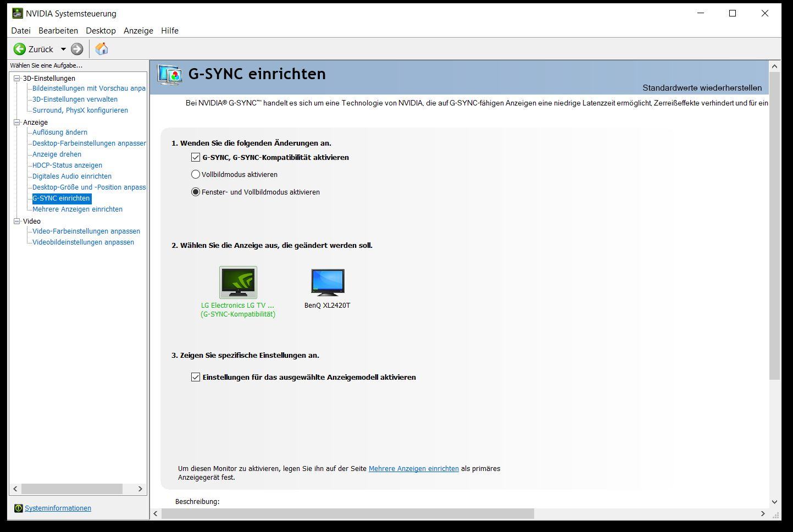
Task: Click the task tree horizontal scrollbar thumb
Action: coord(72,489)
